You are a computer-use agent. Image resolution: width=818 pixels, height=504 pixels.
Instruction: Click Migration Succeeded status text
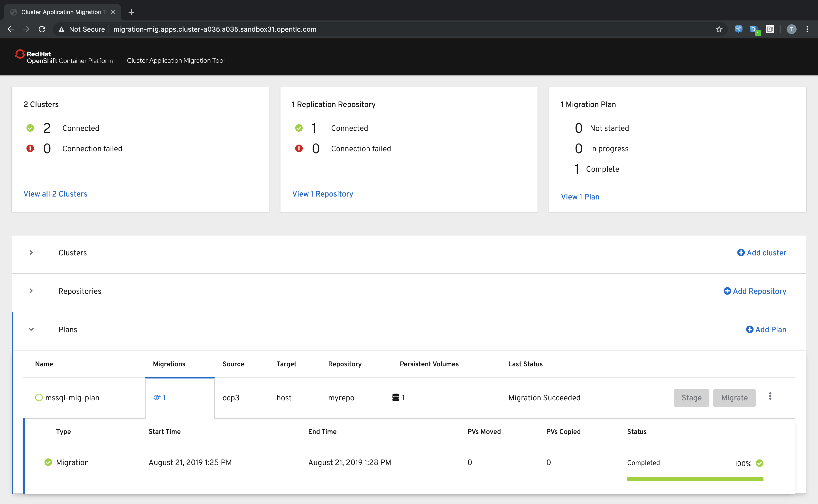544,398
